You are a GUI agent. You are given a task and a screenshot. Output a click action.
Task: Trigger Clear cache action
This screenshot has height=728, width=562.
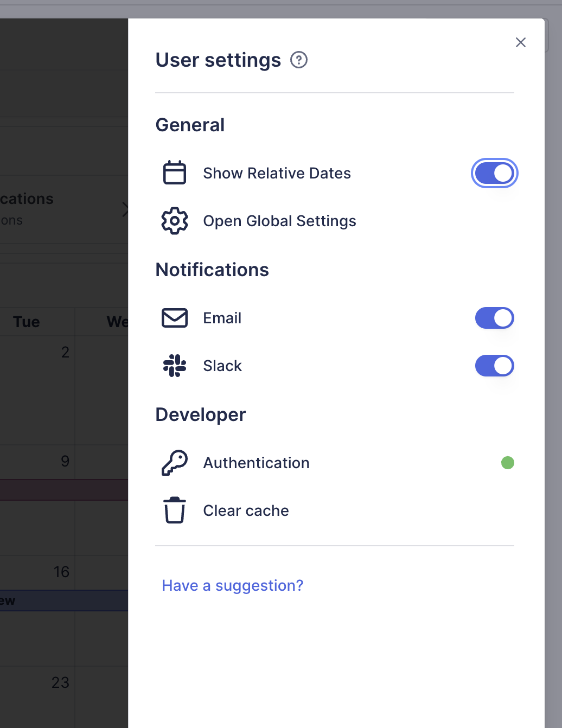pyautogui.click(x=246, y=510)
